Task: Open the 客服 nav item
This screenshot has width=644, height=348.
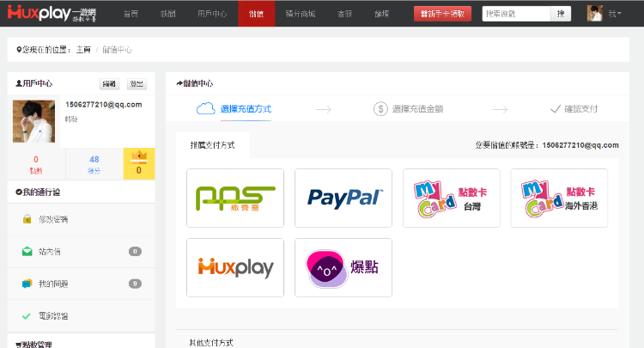Action: coord(344,14)
